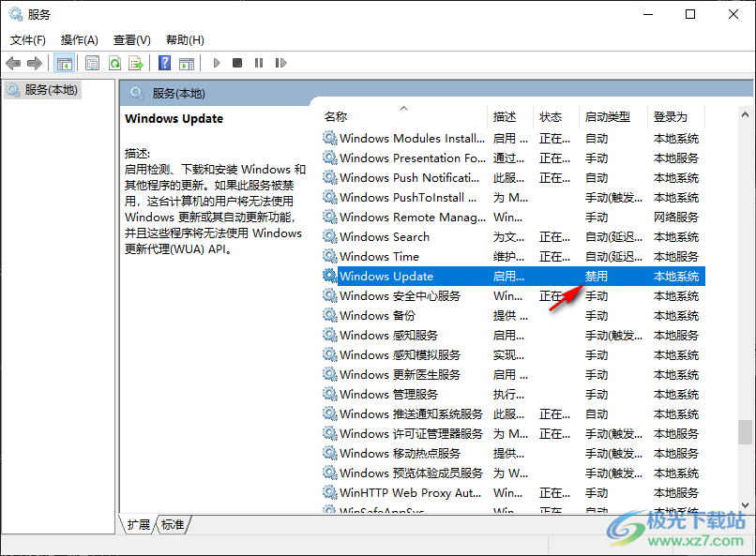Select Windows Presentation Foundation service row

tap(513, 158)
